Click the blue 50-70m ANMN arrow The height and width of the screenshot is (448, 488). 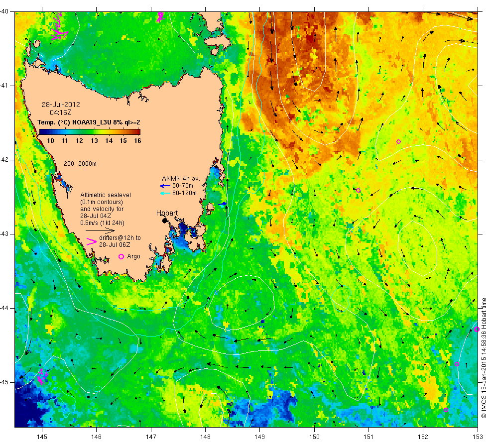pyautogui.click(x=165, y=186)
